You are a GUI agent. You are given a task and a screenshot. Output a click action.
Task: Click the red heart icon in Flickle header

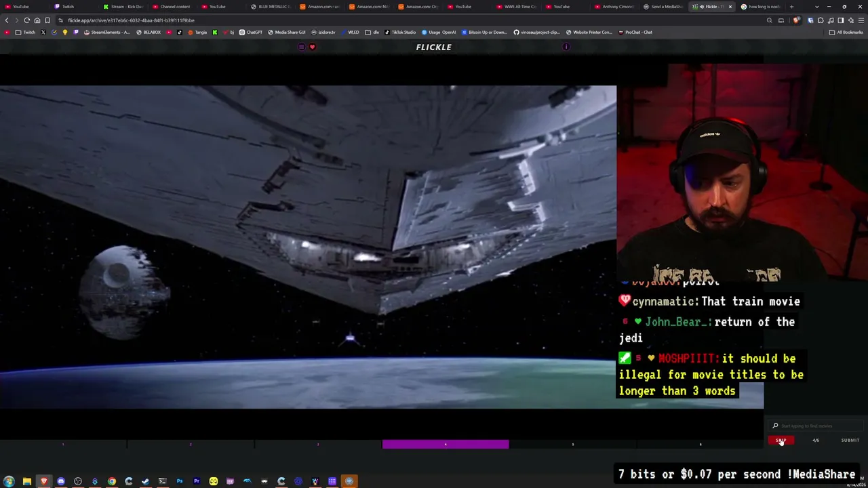click(312, 47)
